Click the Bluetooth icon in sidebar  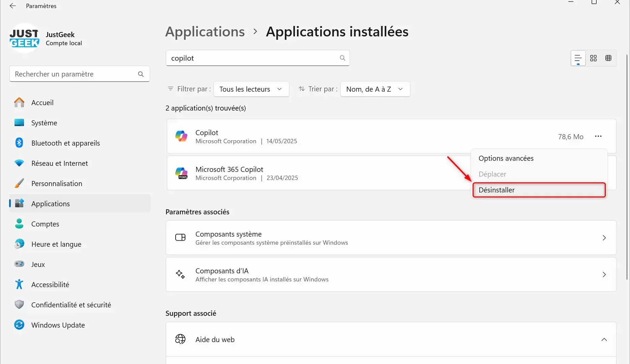tap(19, 143)
